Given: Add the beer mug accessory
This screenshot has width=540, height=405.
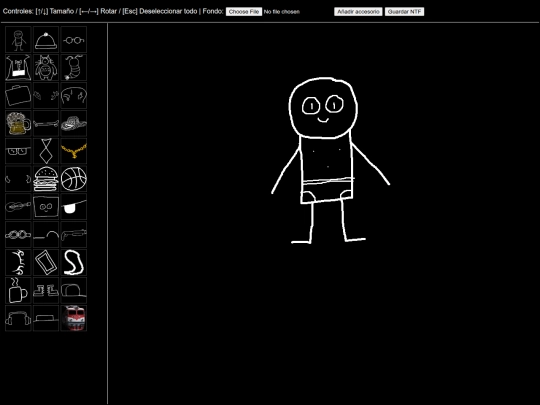Looking at the screenshot, I should (18, 123).
